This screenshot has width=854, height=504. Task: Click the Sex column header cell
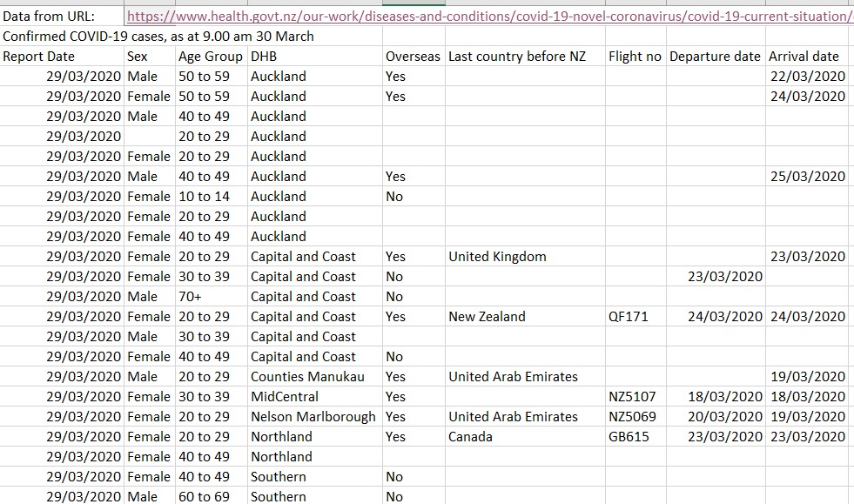click(x=138, y=57)
